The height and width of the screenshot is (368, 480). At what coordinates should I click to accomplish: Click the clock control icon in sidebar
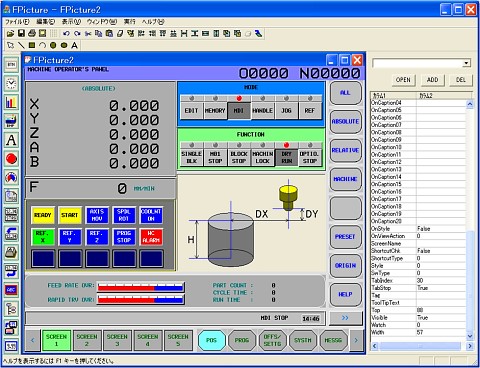pos(11,83)
